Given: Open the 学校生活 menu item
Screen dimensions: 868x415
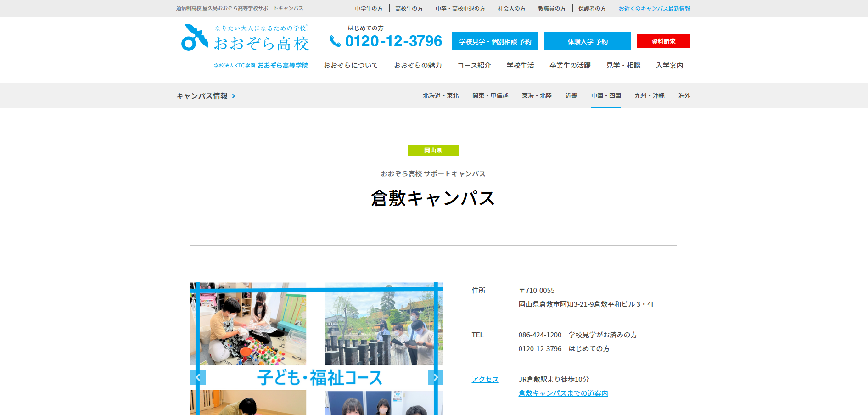Looking at the screenshot, I should point(520,66).
